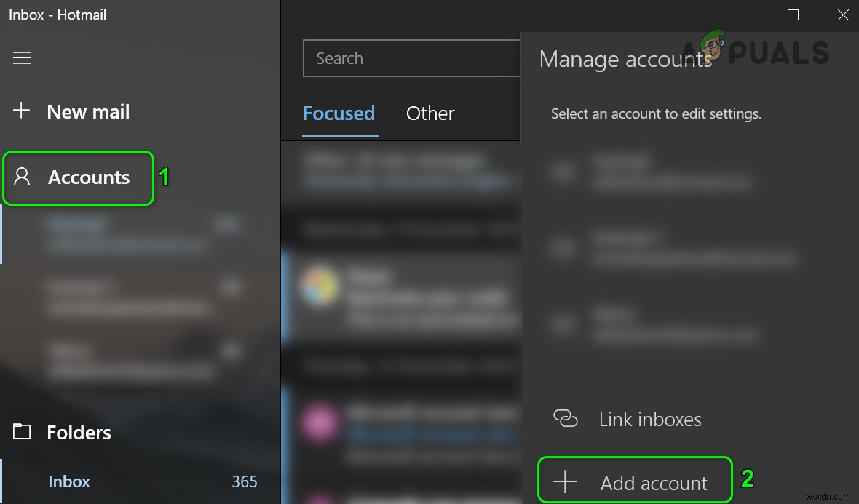Switch to the Other tab
859x504 pixels.
pyautogui.click(x=429, y=113)
